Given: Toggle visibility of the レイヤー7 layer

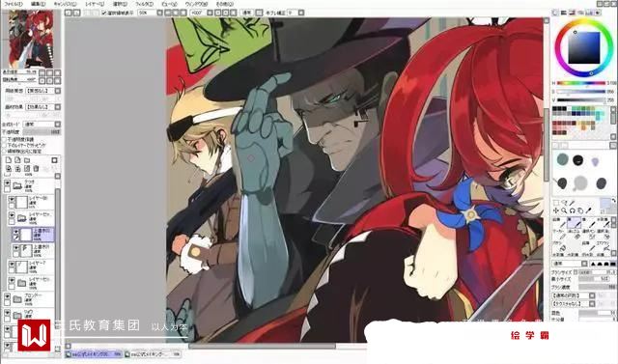Looking at the screenshot, I should [12, 264].
